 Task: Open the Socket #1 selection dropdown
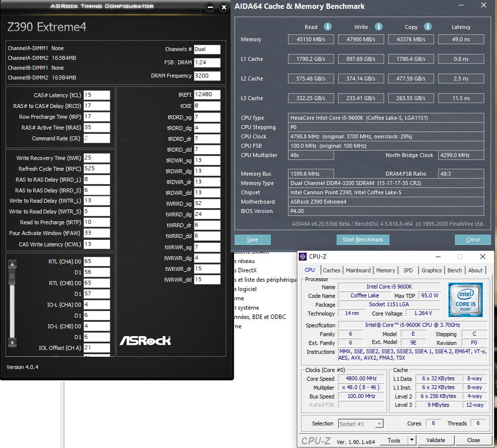tap(379, 423)
